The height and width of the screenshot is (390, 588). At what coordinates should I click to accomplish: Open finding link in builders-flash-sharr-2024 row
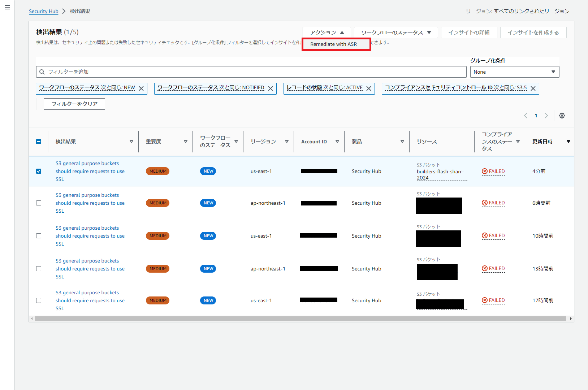pyautogui.click(x=90, y=171)
